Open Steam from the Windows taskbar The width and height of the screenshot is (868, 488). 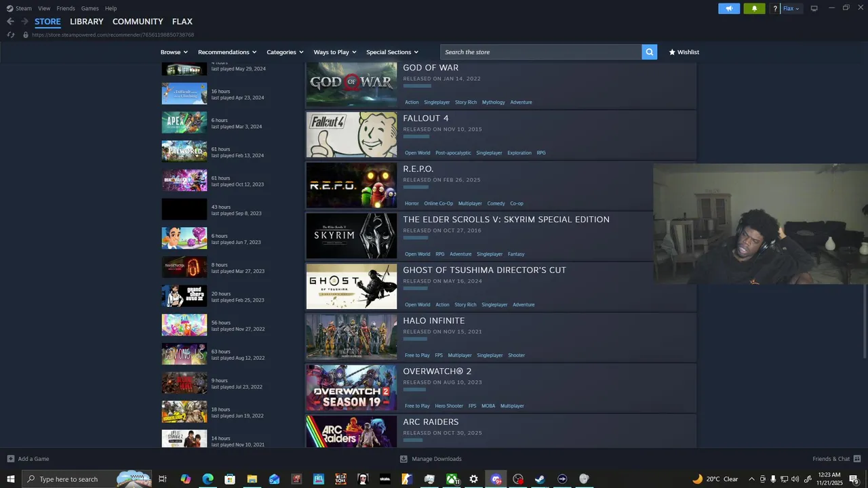click(x=540, y=479)
